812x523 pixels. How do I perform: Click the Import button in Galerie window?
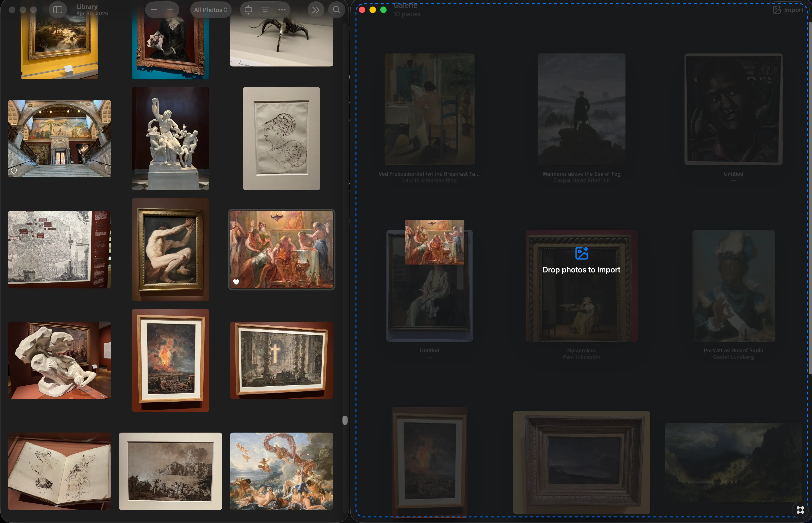[788, 10]
